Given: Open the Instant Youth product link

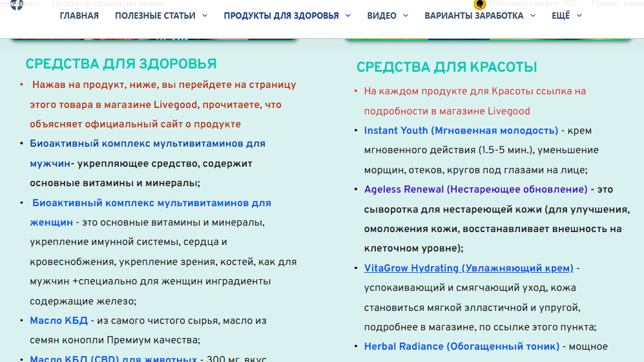Looking at the screenshot, I should coord(461,131).
